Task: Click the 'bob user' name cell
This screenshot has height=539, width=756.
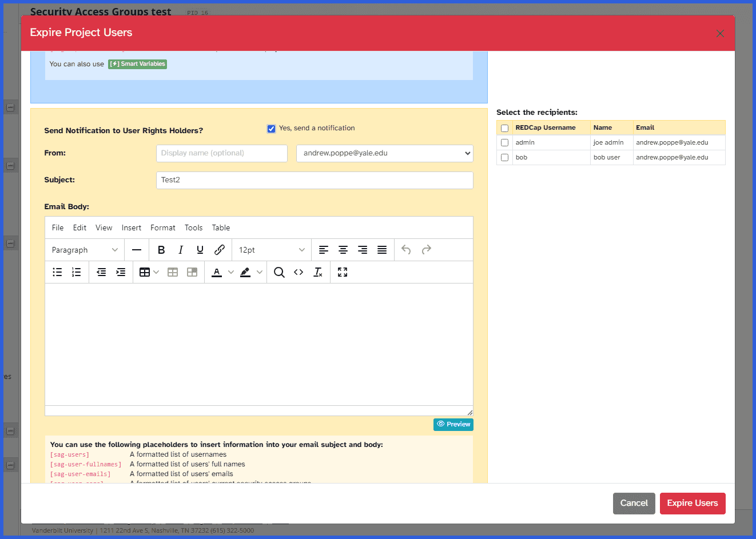Action: click(x=611, y=157)
